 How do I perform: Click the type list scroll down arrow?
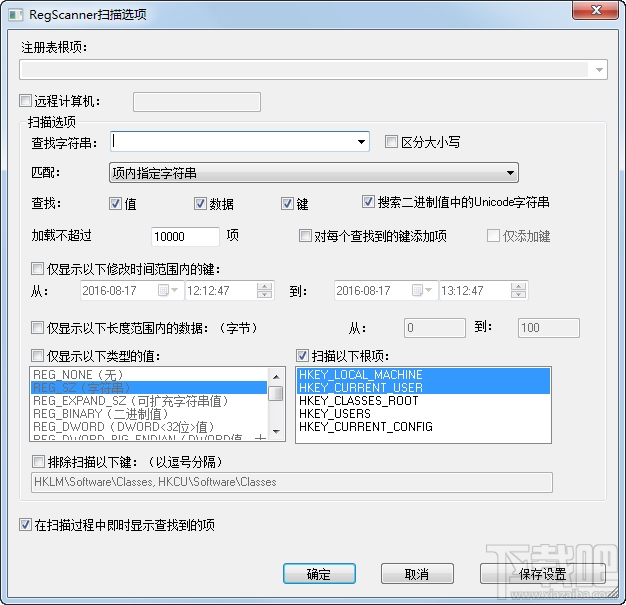point(276,431)
